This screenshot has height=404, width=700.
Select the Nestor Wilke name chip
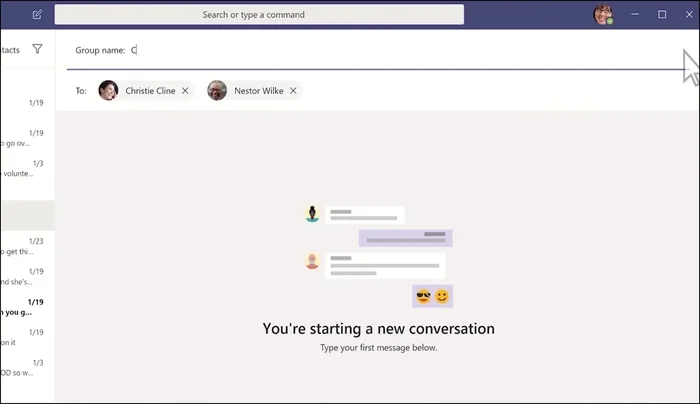click(x=254, y=91)
